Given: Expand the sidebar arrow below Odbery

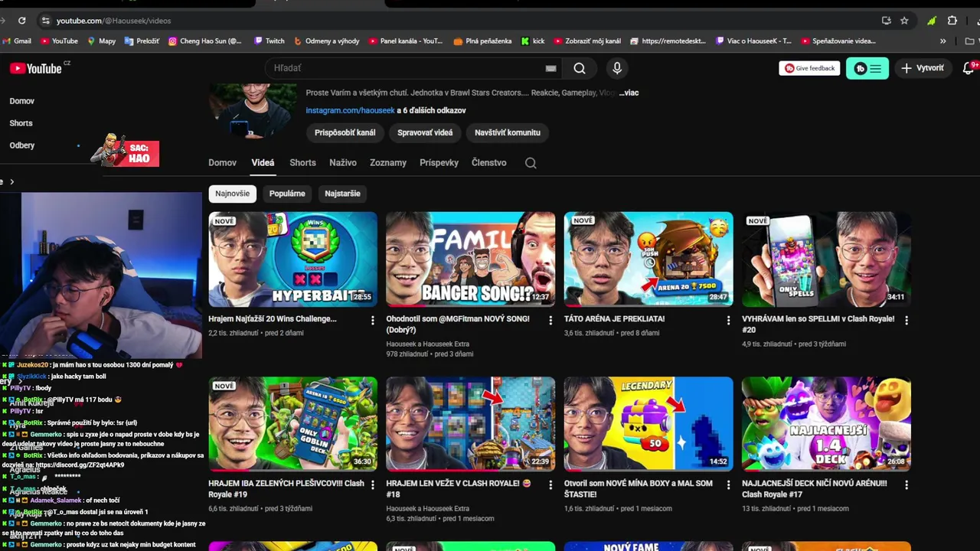Looking at the screenshot, I should [11, 181].
